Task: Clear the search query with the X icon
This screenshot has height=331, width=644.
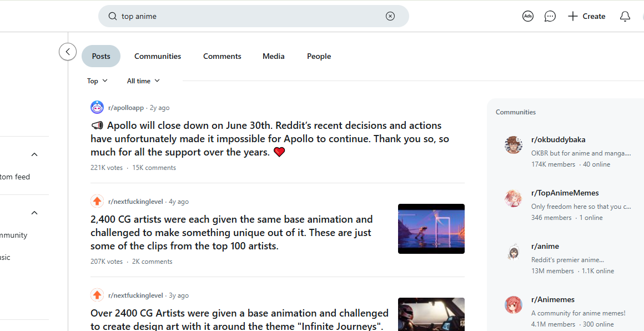Action: coord(390,16)
